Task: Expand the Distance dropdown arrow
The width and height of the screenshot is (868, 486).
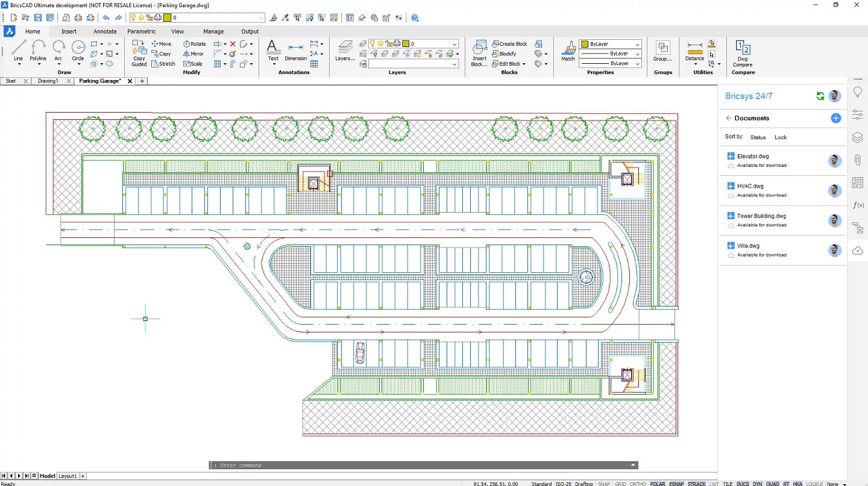Action: 694,64
